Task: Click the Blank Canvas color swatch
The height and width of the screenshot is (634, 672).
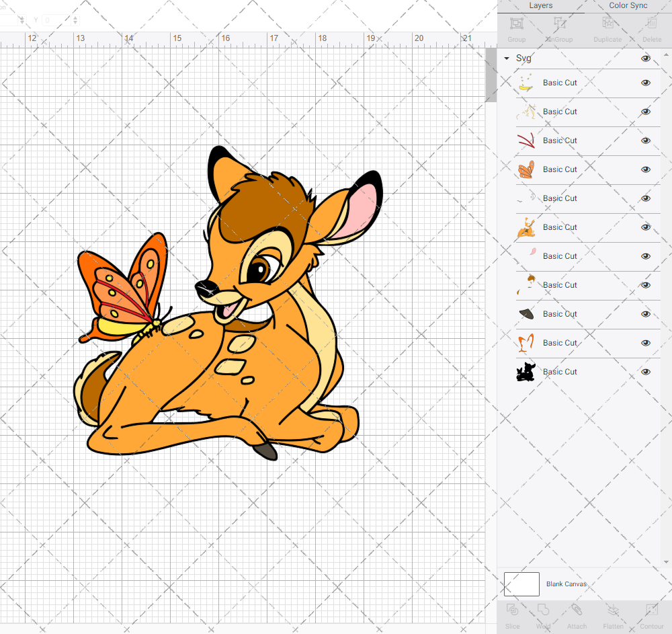Action: 521,584
